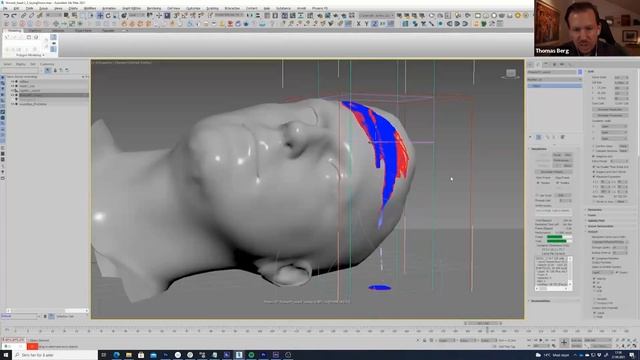Toggle No Smaller Than Initial Grid checkbox
The height and width of the screenshot is (360, 640).
click(593, 167)
